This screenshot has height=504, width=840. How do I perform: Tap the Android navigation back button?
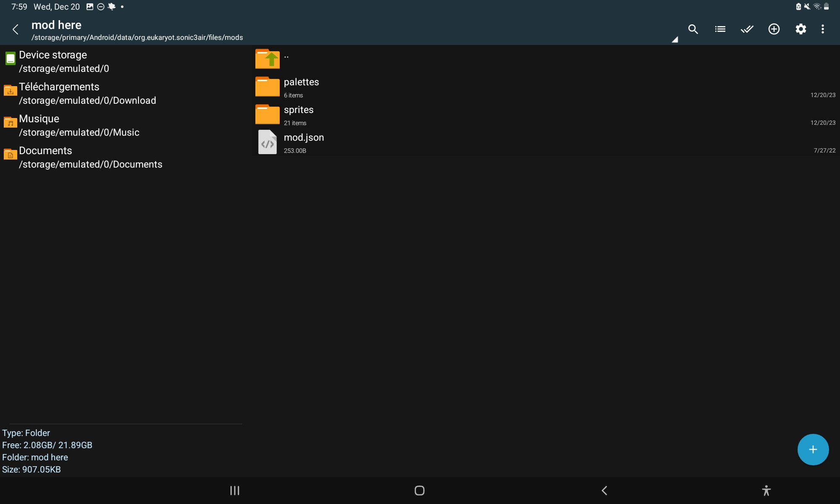pos(604,491)
